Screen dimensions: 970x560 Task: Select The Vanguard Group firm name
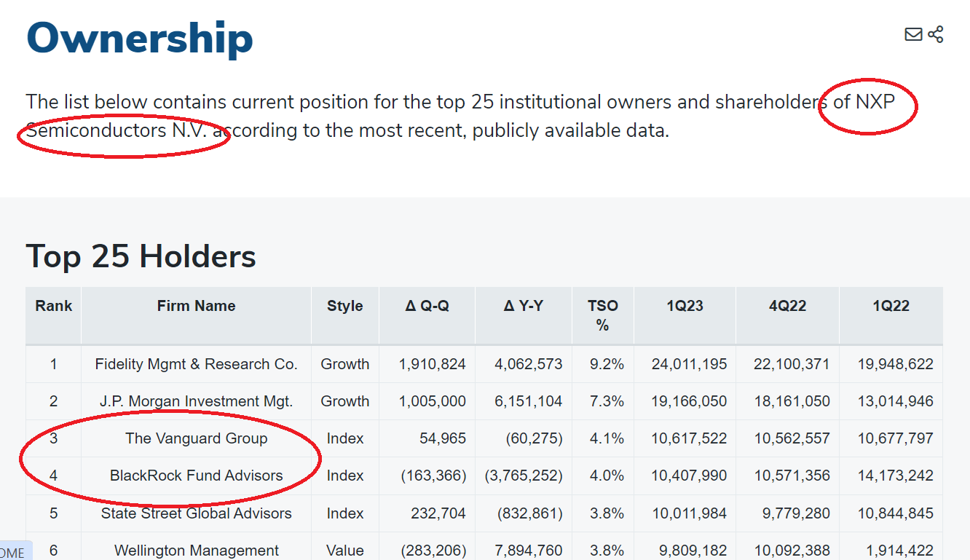(x=196, y=438)
